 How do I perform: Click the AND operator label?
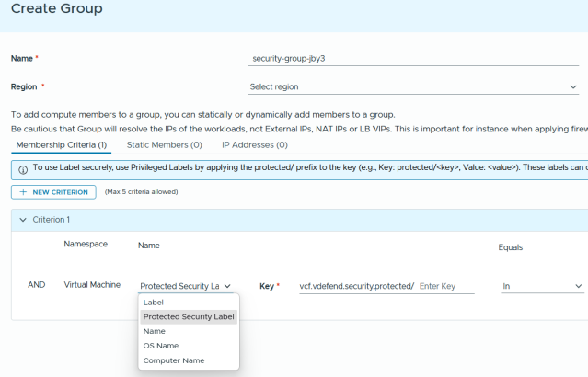point(37,285)
